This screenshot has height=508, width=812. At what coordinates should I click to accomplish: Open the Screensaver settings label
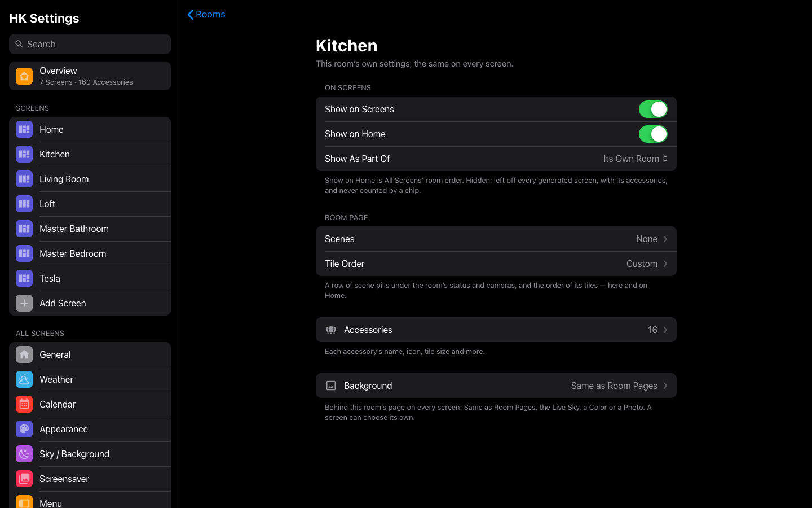tap(64, 479)
